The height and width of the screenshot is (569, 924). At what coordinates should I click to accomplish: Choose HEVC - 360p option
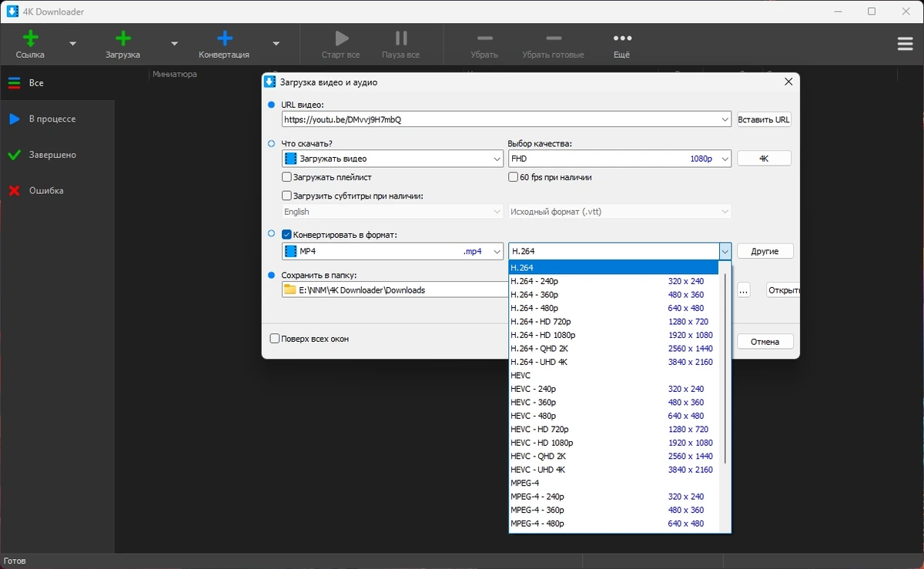614,402
